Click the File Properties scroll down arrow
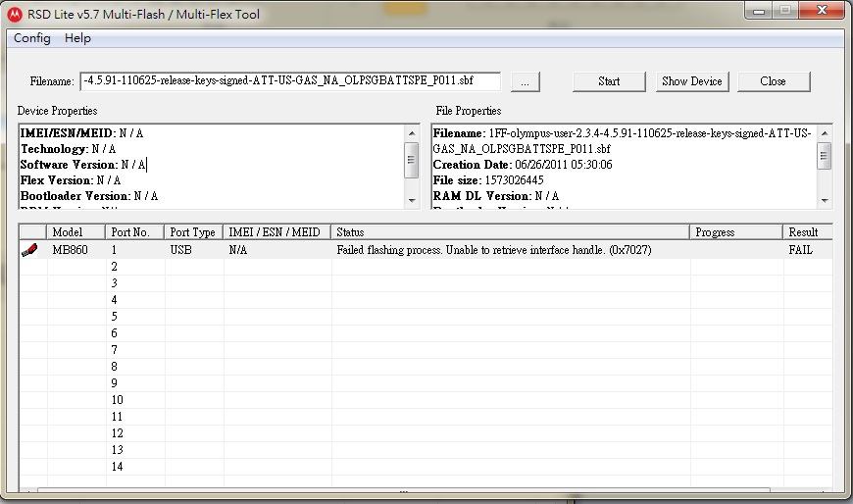The height and width of the screenshot is (504, 853). pos(825,201)
